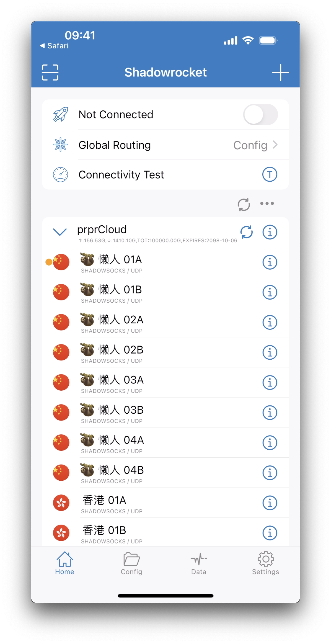This screenshot has width=331, height=644.
Task: Select the 懶人 01B server node
Action: tap(165, 292)
